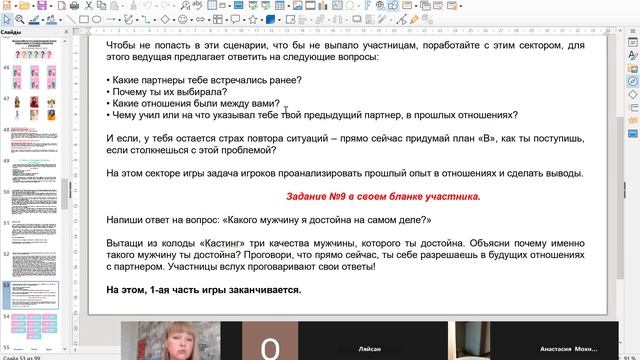The image size is (640, 360).
Task: Insert a text box
Action: click(x=337, y=6)
